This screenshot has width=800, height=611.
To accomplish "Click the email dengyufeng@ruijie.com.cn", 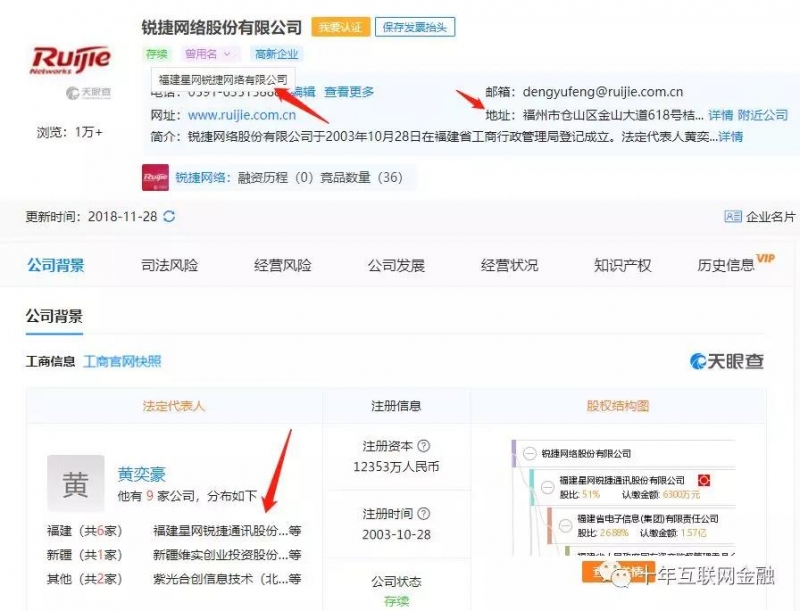I will pos(603,92).
